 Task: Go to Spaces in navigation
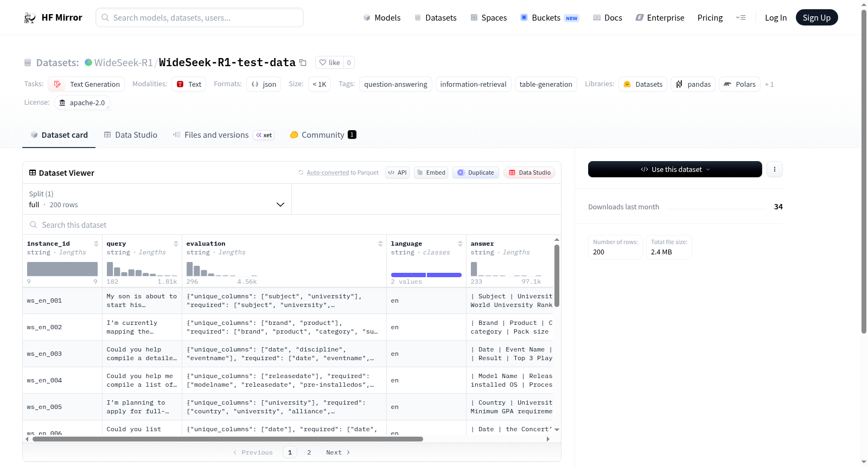click(489, 18)
